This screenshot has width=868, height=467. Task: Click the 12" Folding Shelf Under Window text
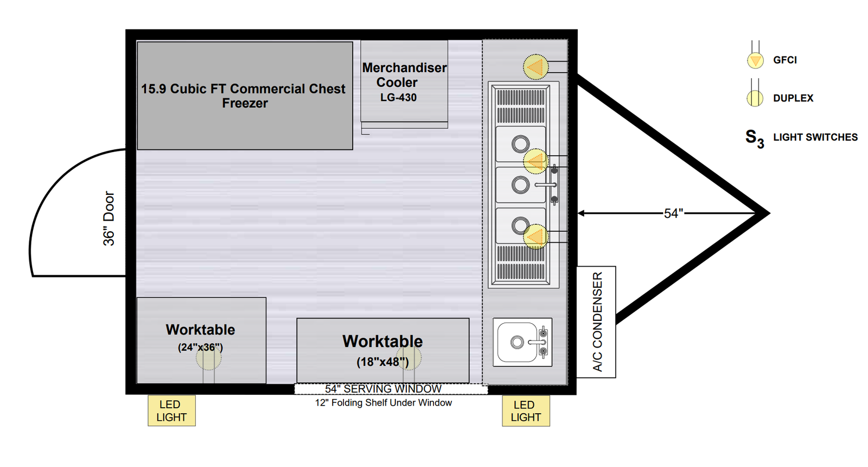[384, 403]
